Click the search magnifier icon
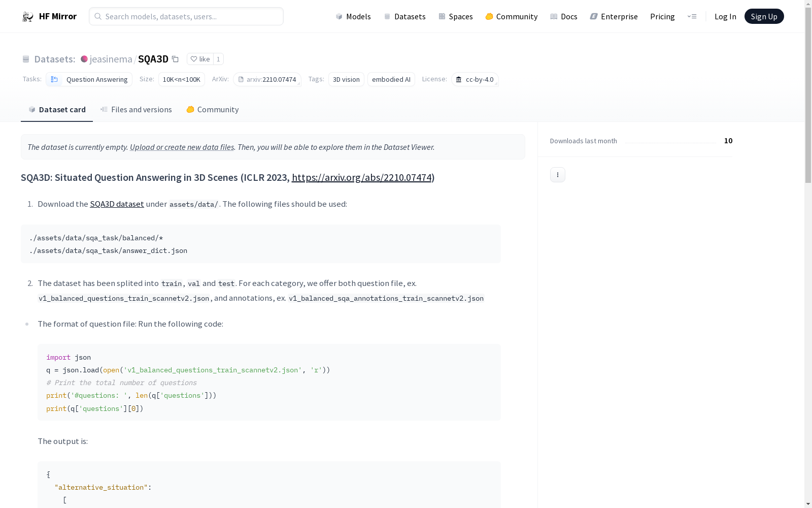Image resolution: width=812 pixels, height=508 pixels. click(98, 16)
